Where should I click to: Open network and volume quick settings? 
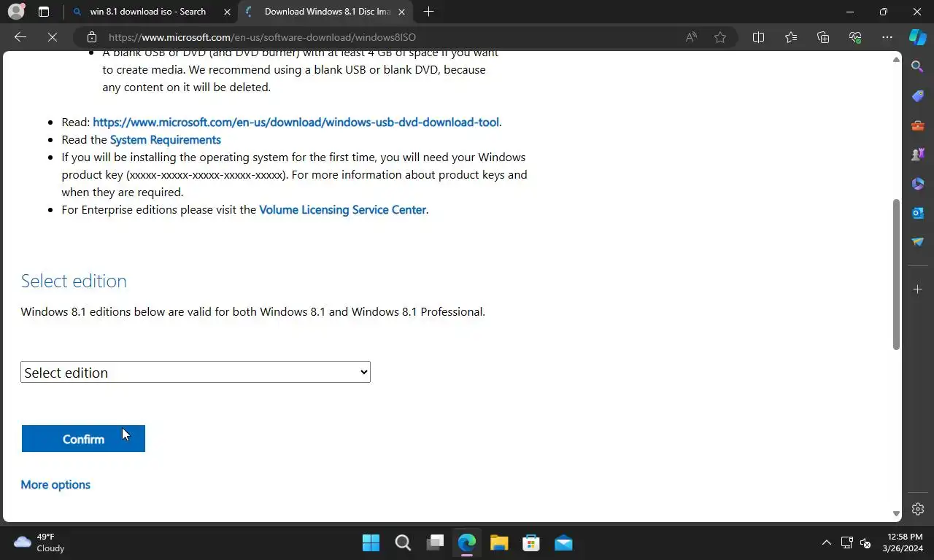click(856, 543)
